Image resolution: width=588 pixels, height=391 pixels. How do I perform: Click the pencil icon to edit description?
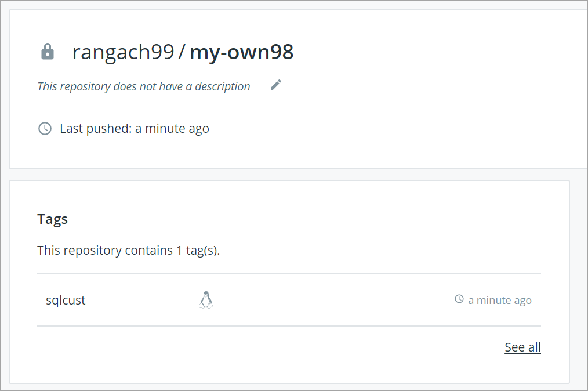coord(276,85)
